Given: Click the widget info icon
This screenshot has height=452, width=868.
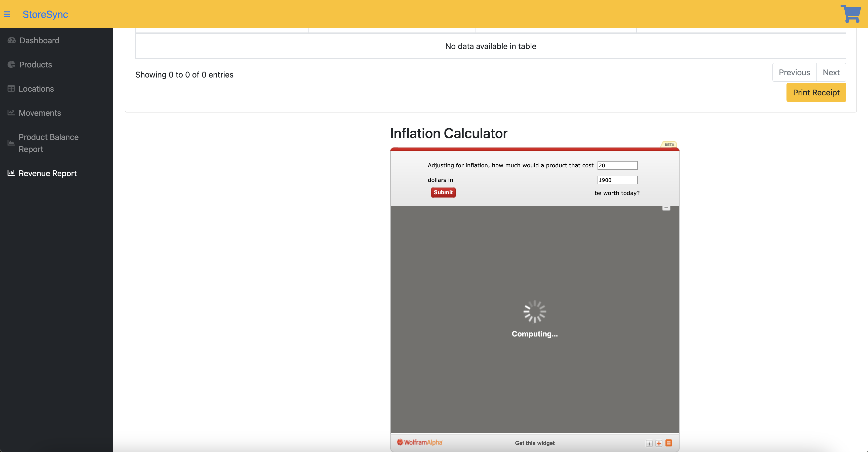Looking at the screenshot, I should [649, 443].
